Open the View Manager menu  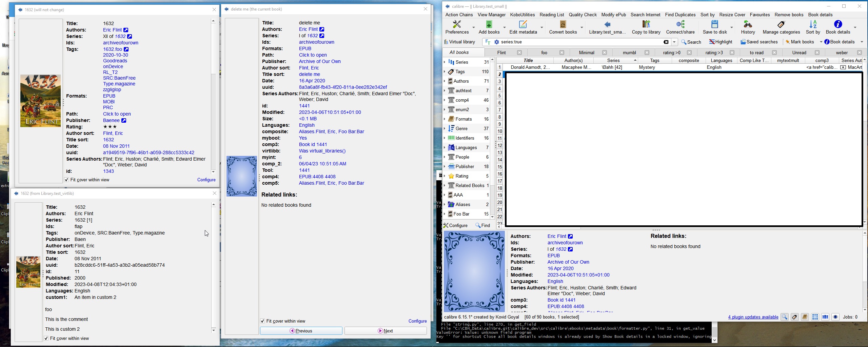[491, 15]
